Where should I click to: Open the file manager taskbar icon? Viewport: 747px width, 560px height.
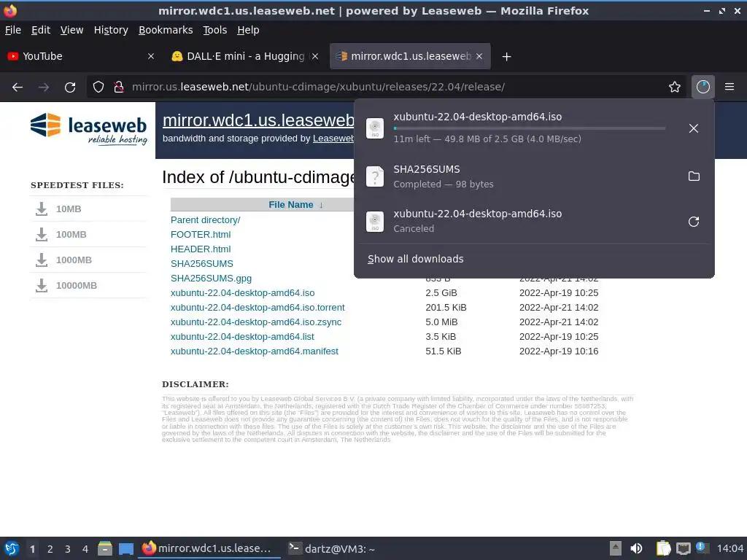pyautogui.click(x=105, y=548)
